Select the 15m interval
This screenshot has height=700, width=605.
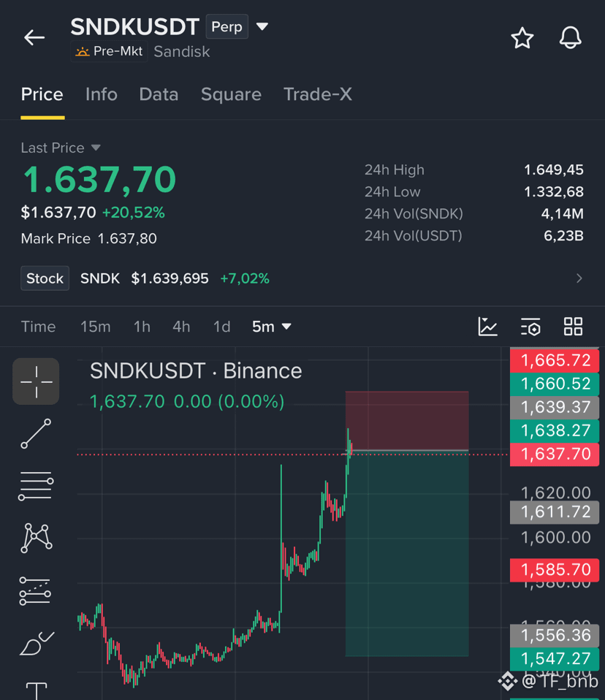coord(96,327)
